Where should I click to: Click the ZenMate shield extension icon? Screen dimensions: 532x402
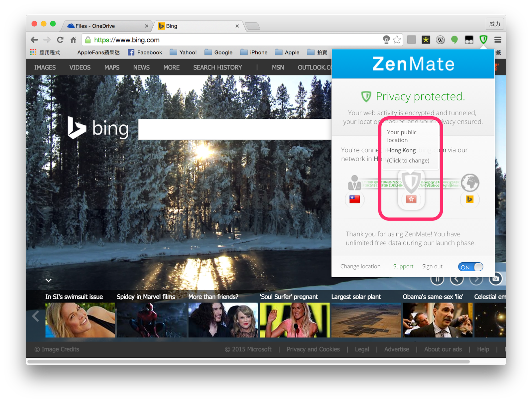(x=483, y=40)
